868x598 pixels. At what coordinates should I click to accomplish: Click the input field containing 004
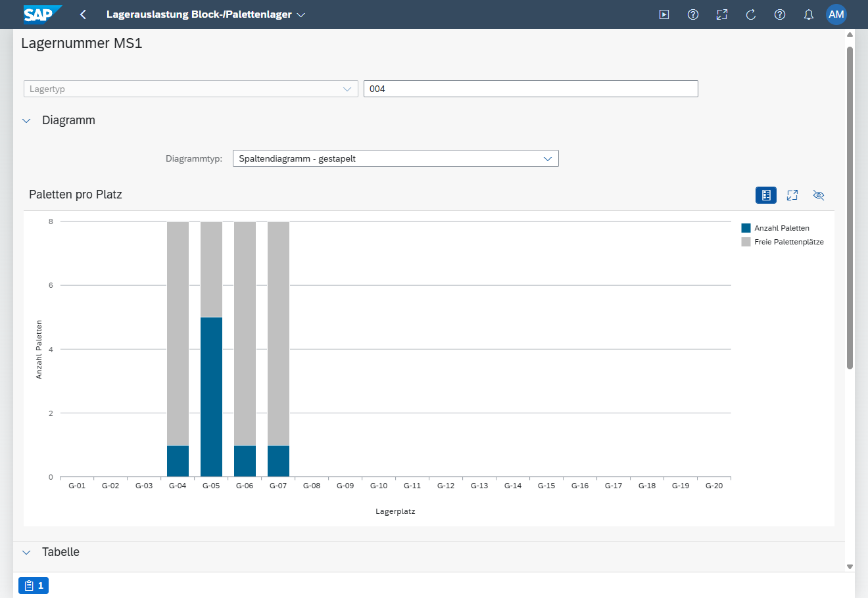click(531, 89)
